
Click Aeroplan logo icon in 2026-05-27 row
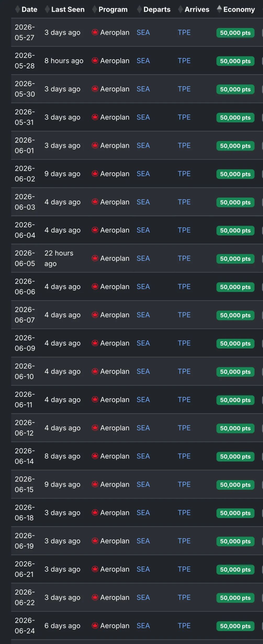click(95, 32)
